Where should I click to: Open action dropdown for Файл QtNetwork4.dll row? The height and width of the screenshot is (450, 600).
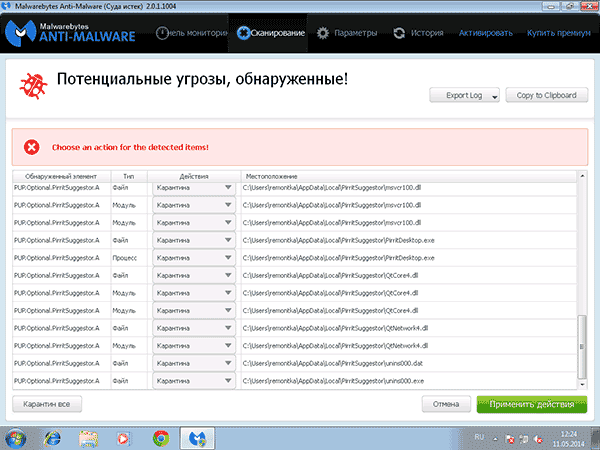point(194,328)
